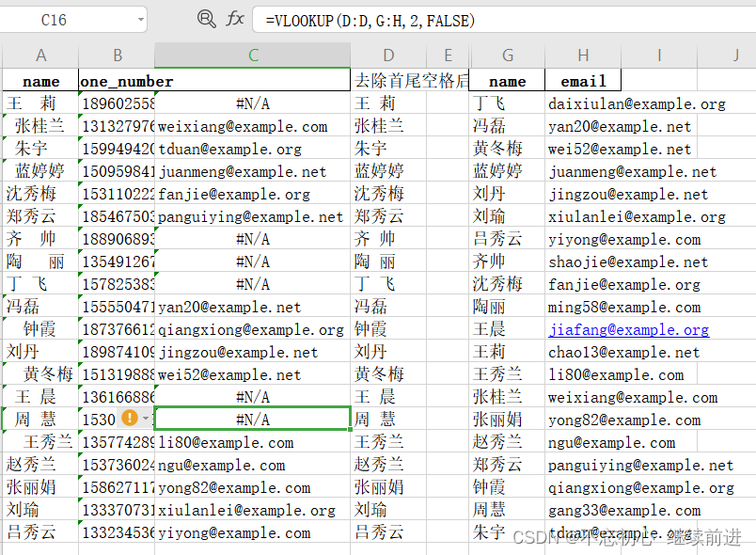Click panguiying@example.net in column C
The width and height of the screenshot is (756, 555).
pyautogui.click(x=253, y=217)
